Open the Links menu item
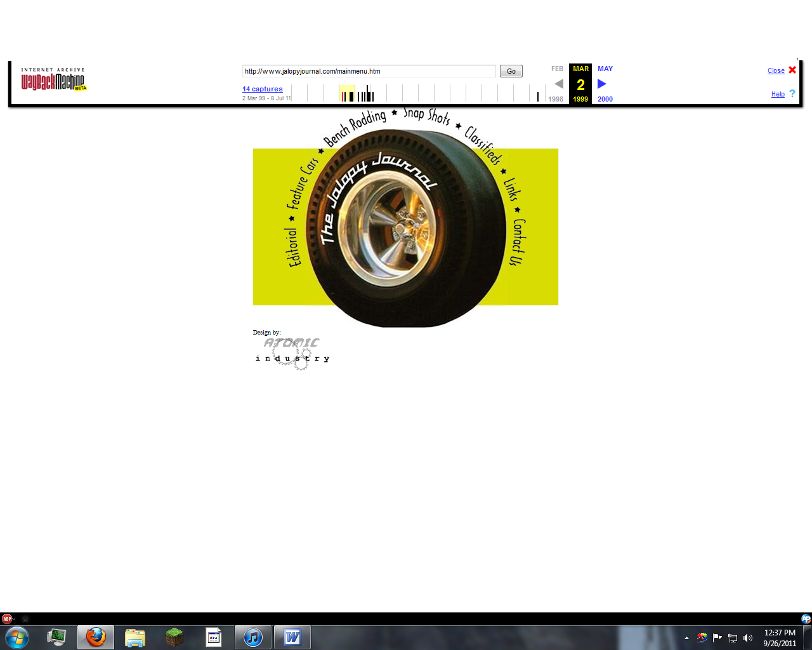812x650 pixels. coord(512,189)
